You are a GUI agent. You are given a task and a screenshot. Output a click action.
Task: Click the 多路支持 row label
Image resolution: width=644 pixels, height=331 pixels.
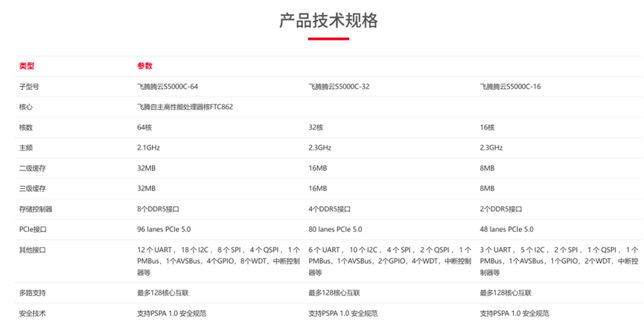click(x=33, y=293)
